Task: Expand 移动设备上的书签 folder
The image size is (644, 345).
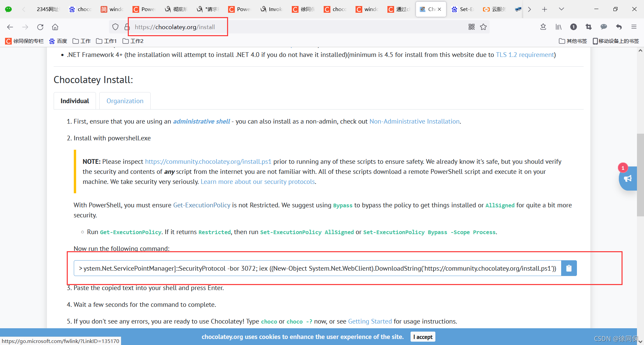Action: [x=616, y=41]
